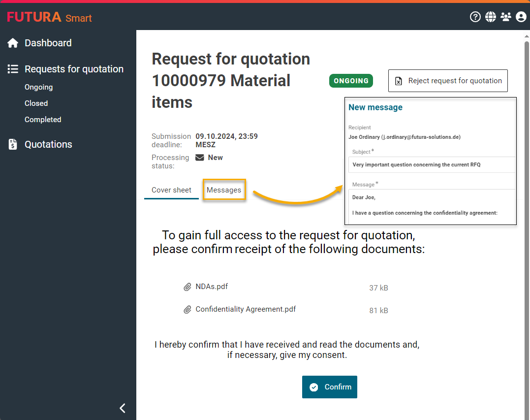Screen dimensions: 530x420
Task: Switch to the Messages tab
Action: pyautogui.click(x=224, y=190)
